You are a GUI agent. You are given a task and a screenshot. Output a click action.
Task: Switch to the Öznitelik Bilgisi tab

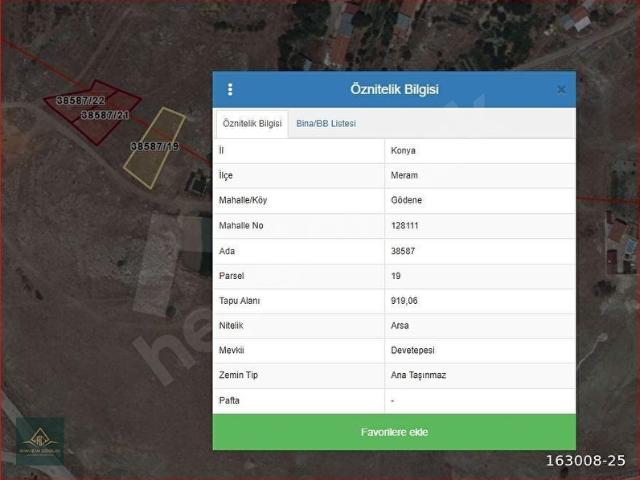pos(252,124)
